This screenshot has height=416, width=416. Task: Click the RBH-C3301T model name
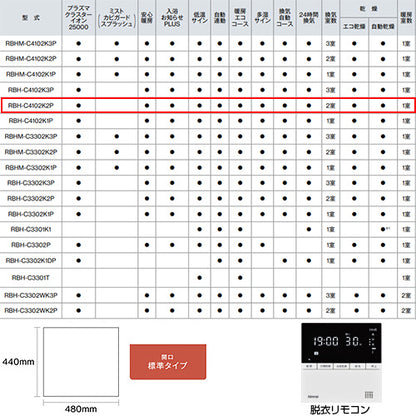[31, 278]
